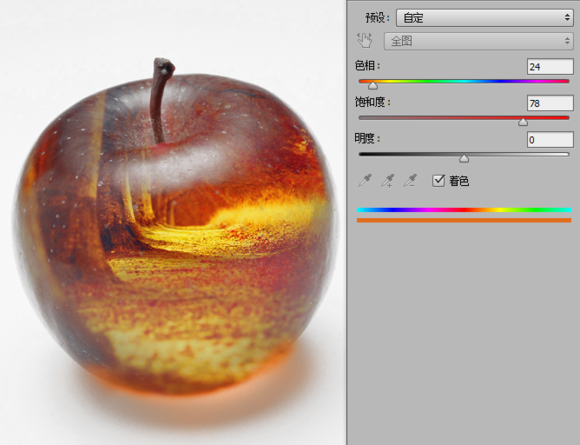Viewport: 580px width, 445px height.
Task: Open the 全图 channel range dropdown
Action: (479, 41)
